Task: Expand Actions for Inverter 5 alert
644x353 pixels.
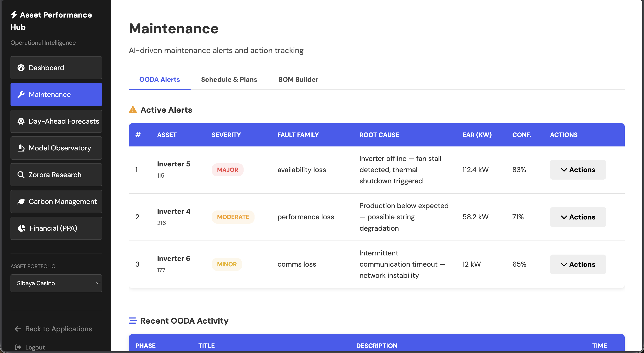Action: 578,170
